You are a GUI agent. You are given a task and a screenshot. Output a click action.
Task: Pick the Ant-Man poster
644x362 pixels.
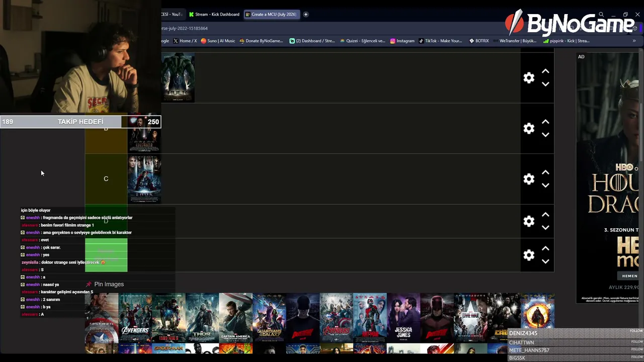click(370, 318)
